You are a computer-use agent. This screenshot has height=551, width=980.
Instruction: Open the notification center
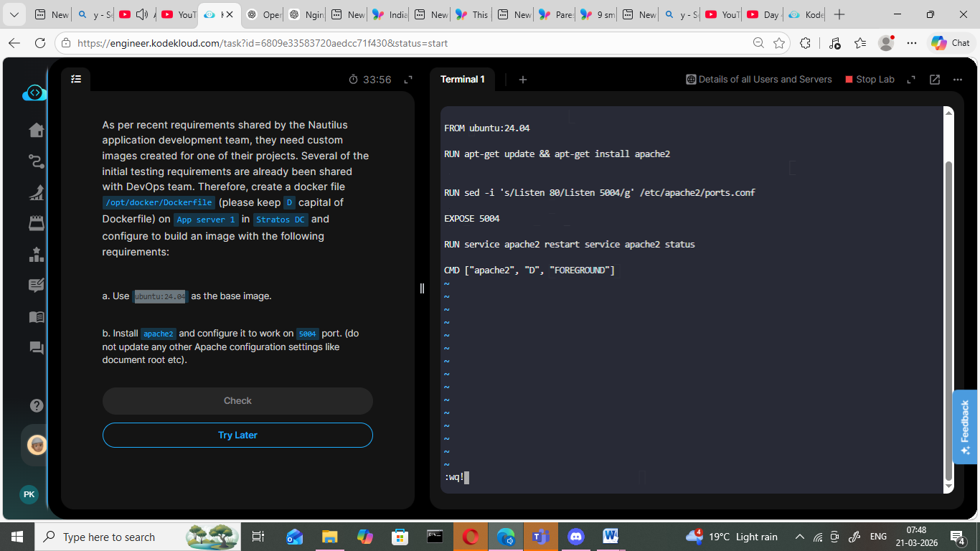[958, 537]
